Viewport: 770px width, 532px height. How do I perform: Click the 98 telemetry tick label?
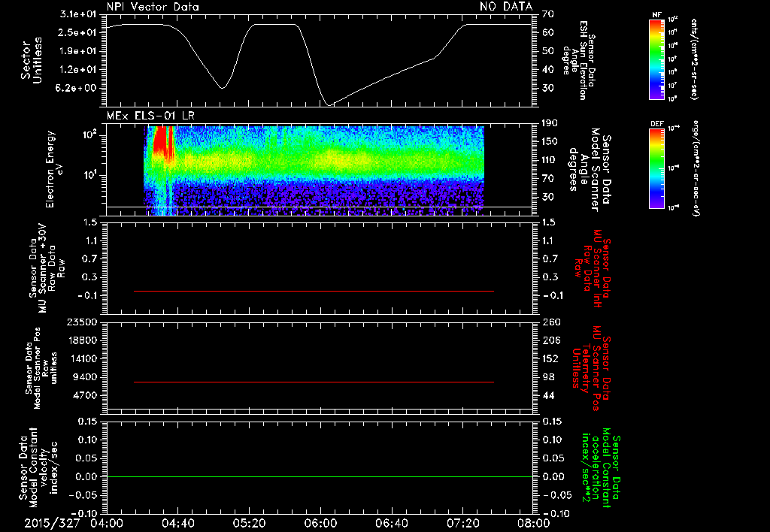pyautogui.click(x=549, y=377)
